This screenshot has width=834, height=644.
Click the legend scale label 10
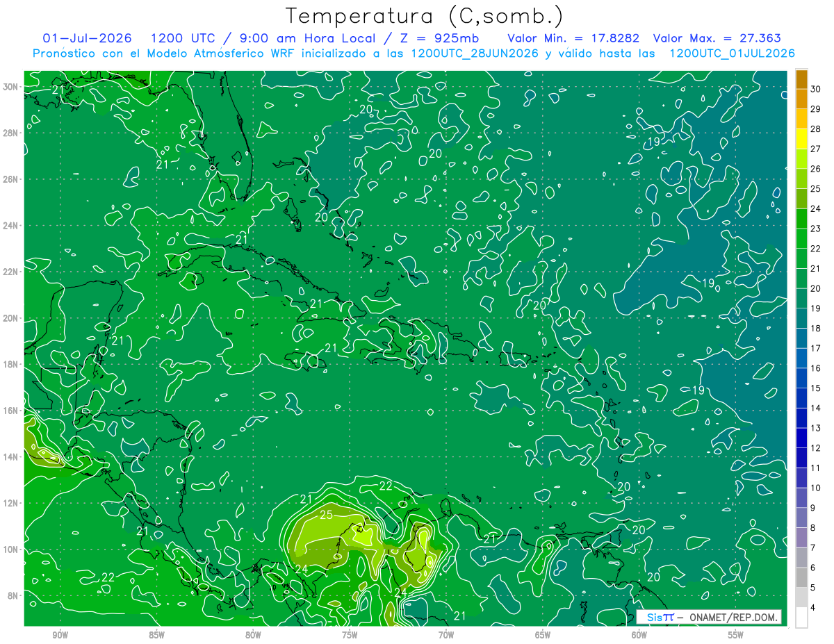[816, 488]
